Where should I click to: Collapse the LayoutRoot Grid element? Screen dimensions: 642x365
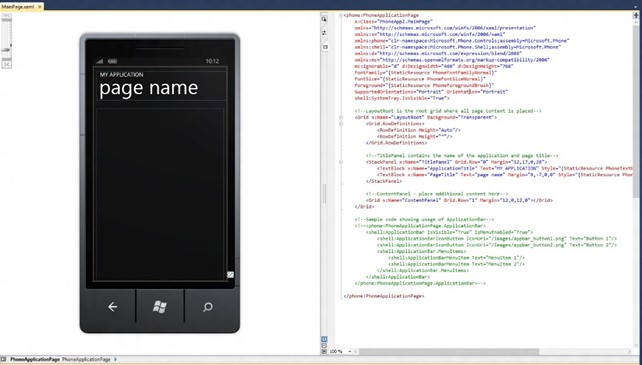(341, 117)
